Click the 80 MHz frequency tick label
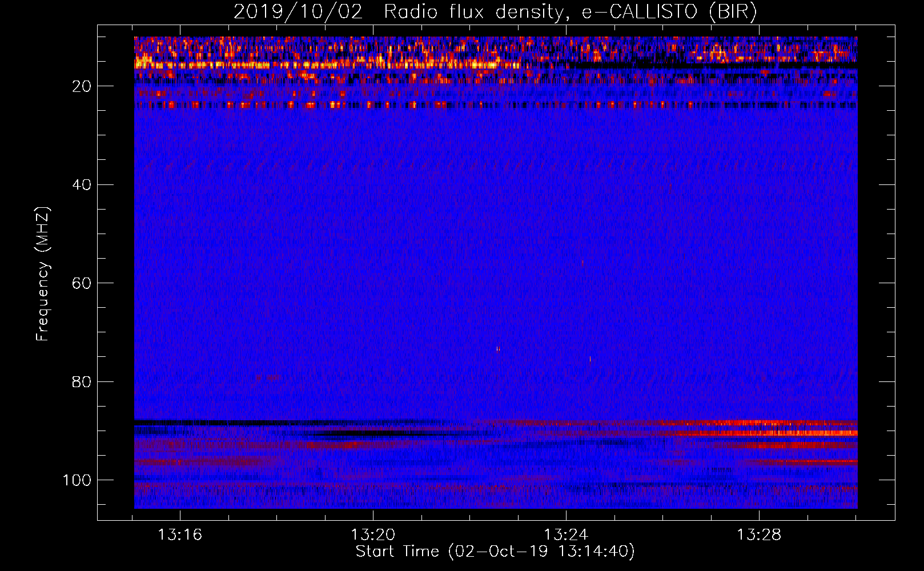924x571 pixels. 82,382
